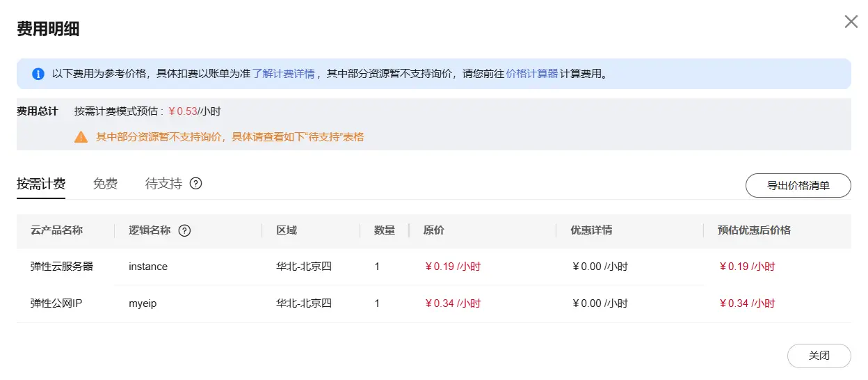Click the 预估优惠后价格 column header

754,230
